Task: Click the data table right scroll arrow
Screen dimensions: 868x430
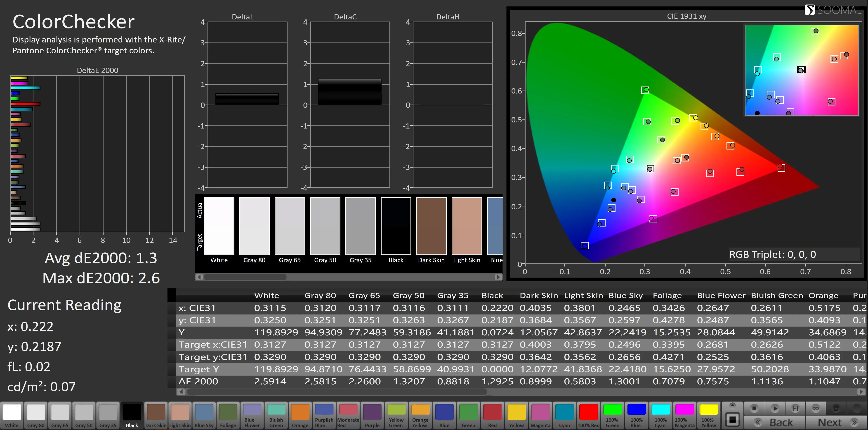Action: point(861,392)
